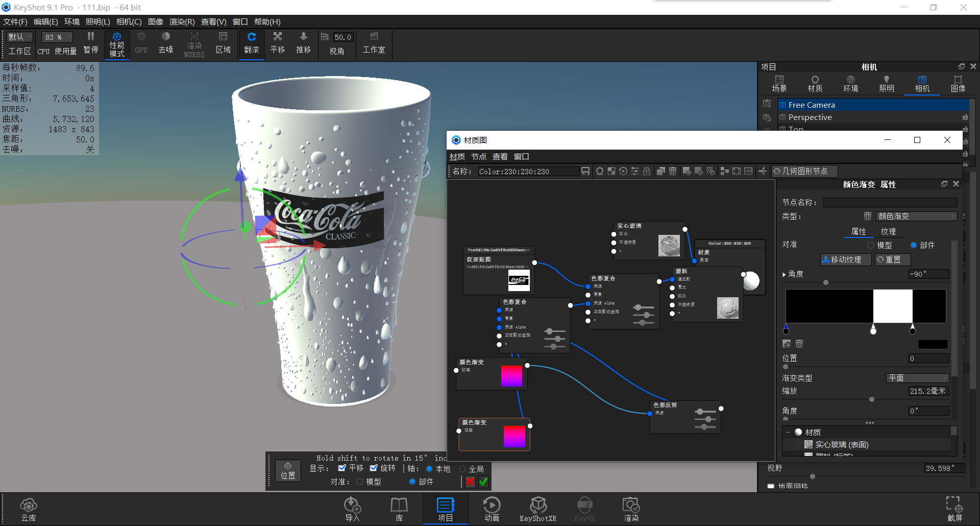Enable the 旋转 rotate checkbox
Screen dimensions: 980x526
(374, 468)
